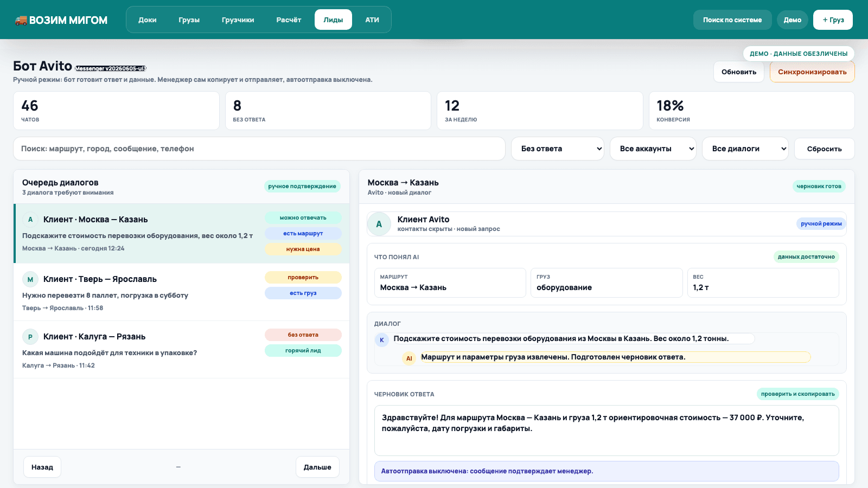868x488 pixels.
Task: Open the Все аккаунты dropdown
Action: [653, 149]
